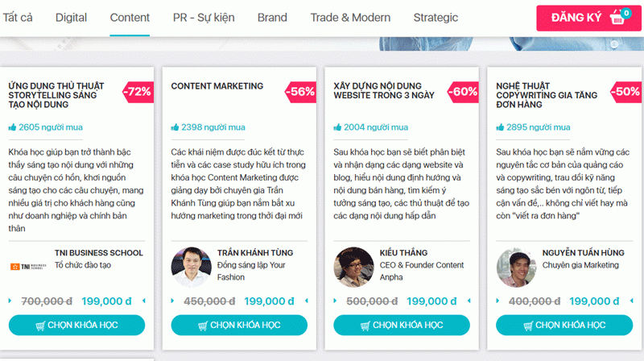Viewport: 644px width, 361px height.
Task: Click the -50% discount badge
Action: point(625,92)
